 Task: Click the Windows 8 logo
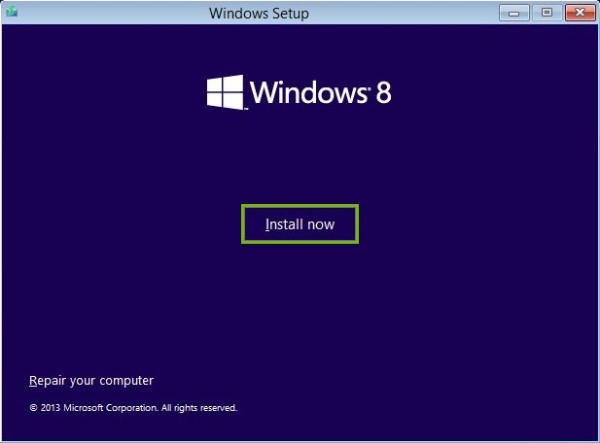coord(299,92)
